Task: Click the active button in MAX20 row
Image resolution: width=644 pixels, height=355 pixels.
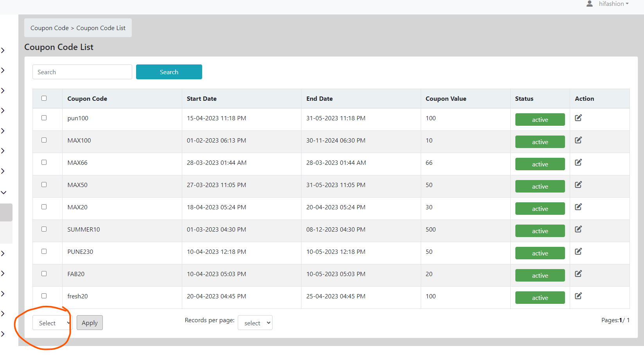Action: (540, 209)
